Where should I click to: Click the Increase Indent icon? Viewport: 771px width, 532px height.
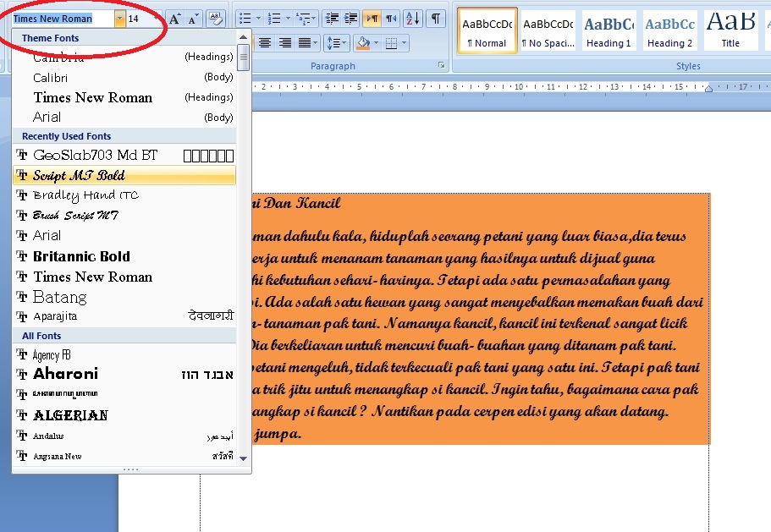[x=350, y=17]
